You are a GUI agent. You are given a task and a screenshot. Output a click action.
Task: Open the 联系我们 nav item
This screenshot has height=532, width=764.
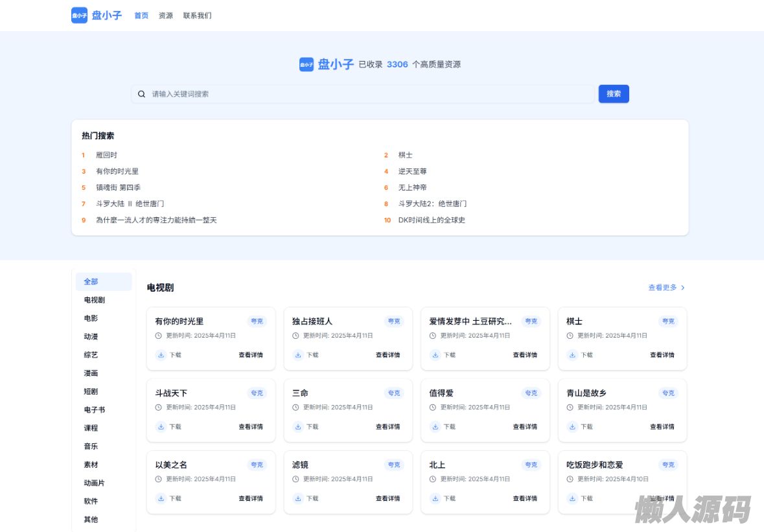pyautogui.click(x=198, y=16)
